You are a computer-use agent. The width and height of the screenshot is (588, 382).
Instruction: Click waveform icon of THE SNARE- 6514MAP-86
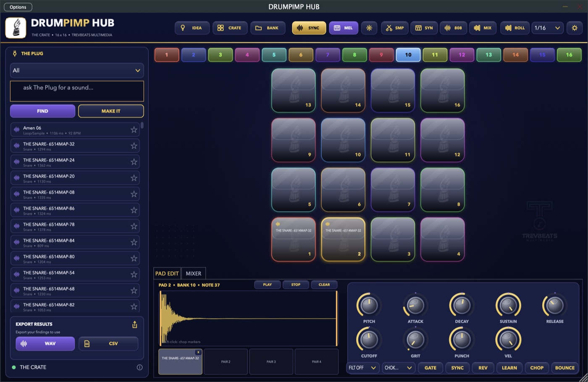tap(17, 210)
